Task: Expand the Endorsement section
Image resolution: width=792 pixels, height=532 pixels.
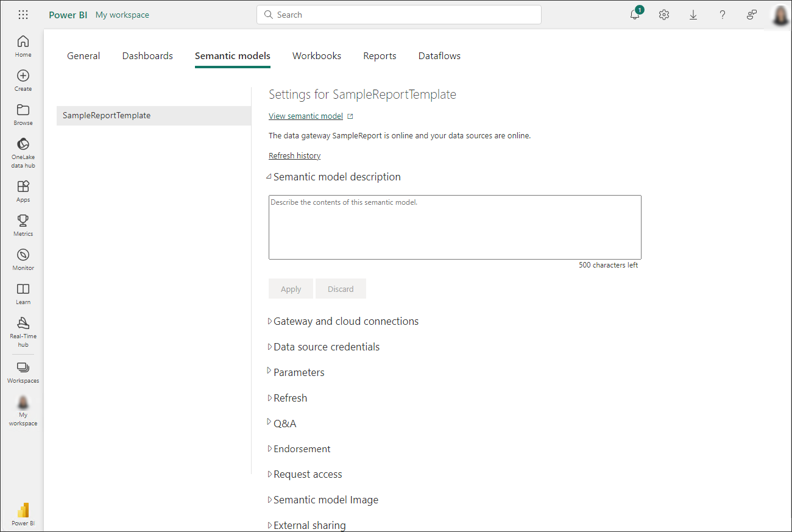Action: (x=302, y=449)
